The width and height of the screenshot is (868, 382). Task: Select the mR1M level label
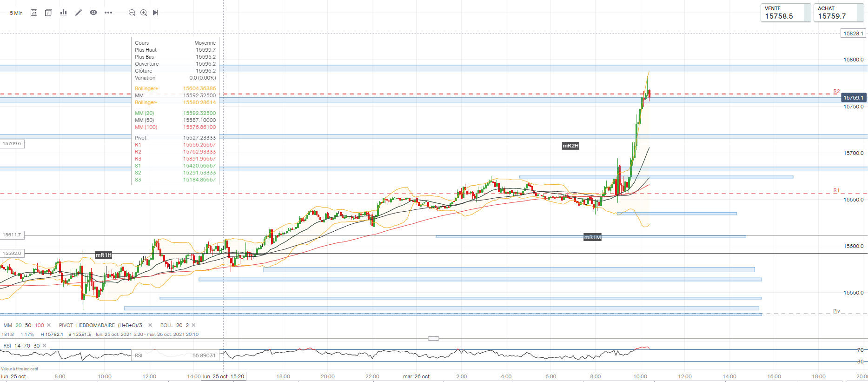[592, 237]
